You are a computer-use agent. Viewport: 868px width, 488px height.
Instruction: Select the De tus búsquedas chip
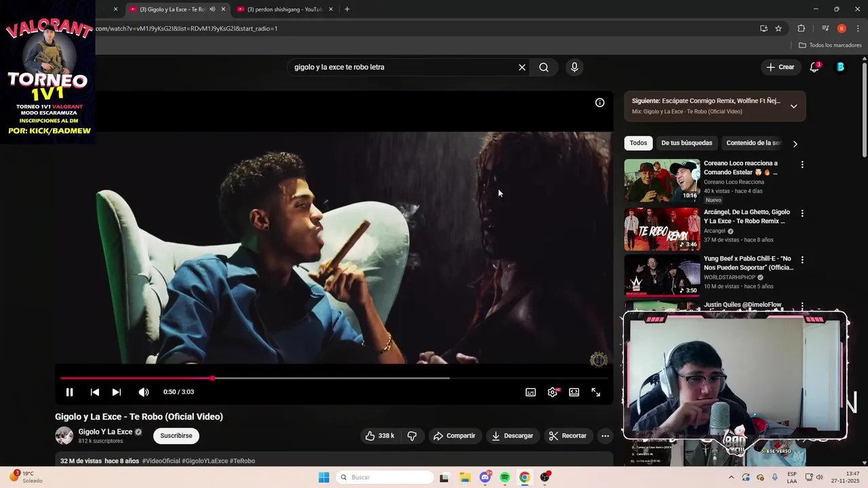(x=687, y=143)
